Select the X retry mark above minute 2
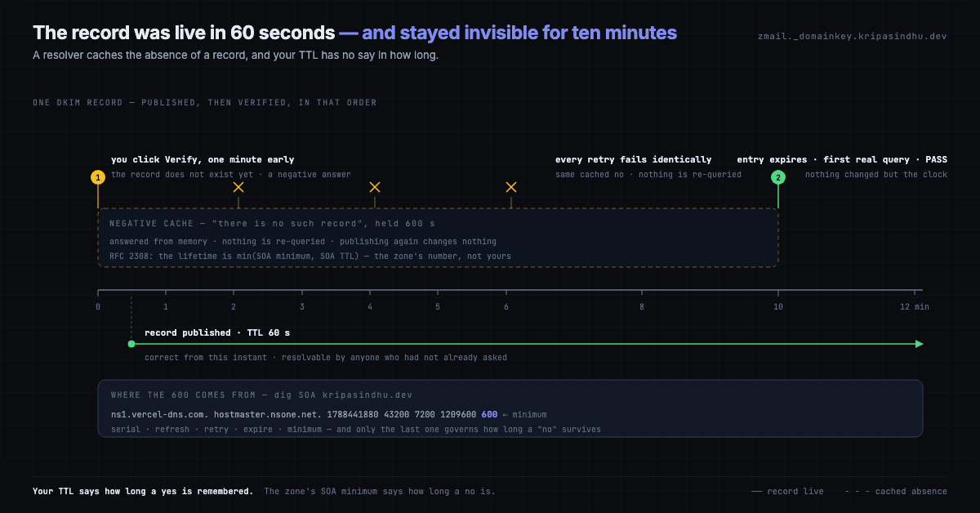This screenshot has height=513, width=980. point(238,187)
